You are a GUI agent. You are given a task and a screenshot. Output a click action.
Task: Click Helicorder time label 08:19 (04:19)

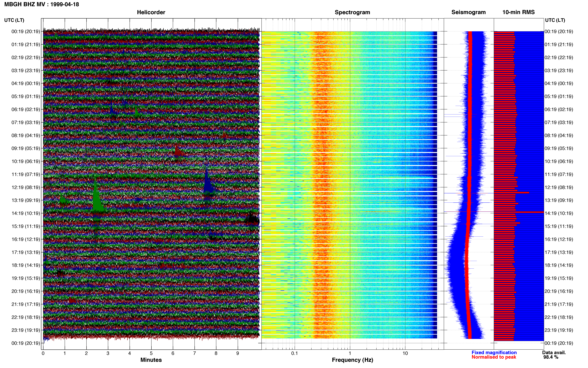(26, 136)
